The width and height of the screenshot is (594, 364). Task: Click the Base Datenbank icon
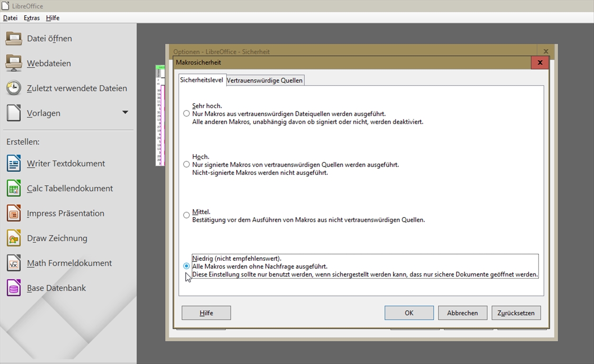tap(14, 288)
